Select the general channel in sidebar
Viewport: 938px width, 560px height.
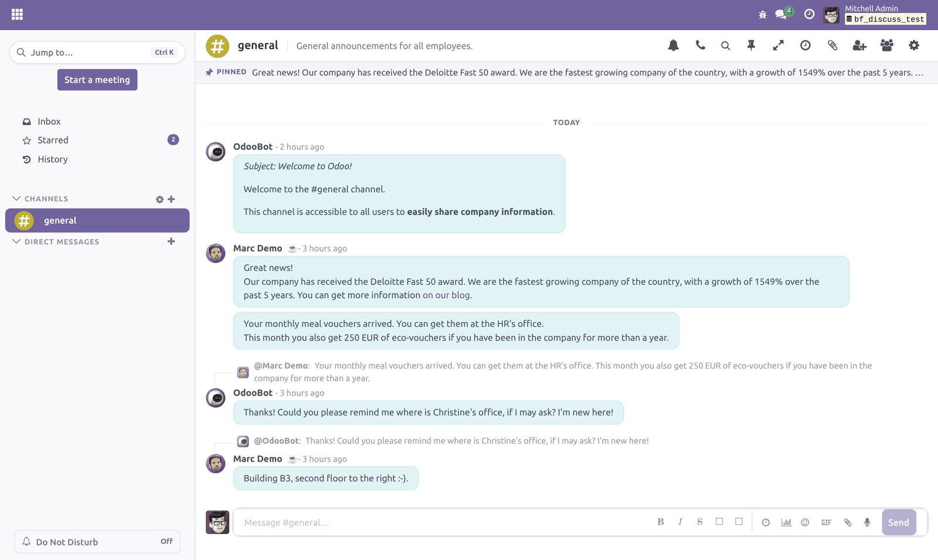pos(97,220)
